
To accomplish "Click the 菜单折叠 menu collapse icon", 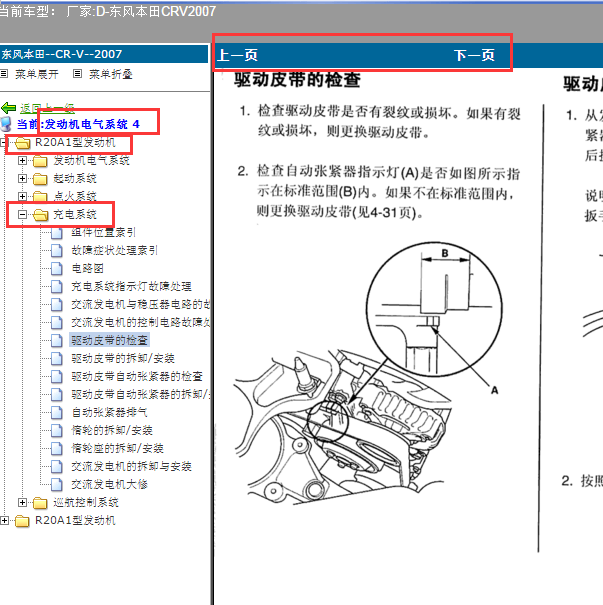I will pyautogui.click(x=77, y=74).
